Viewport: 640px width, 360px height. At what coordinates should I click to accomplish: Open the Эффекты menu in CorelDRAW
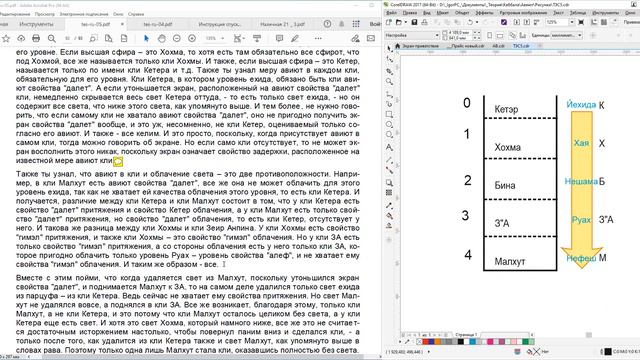point(484,13)
